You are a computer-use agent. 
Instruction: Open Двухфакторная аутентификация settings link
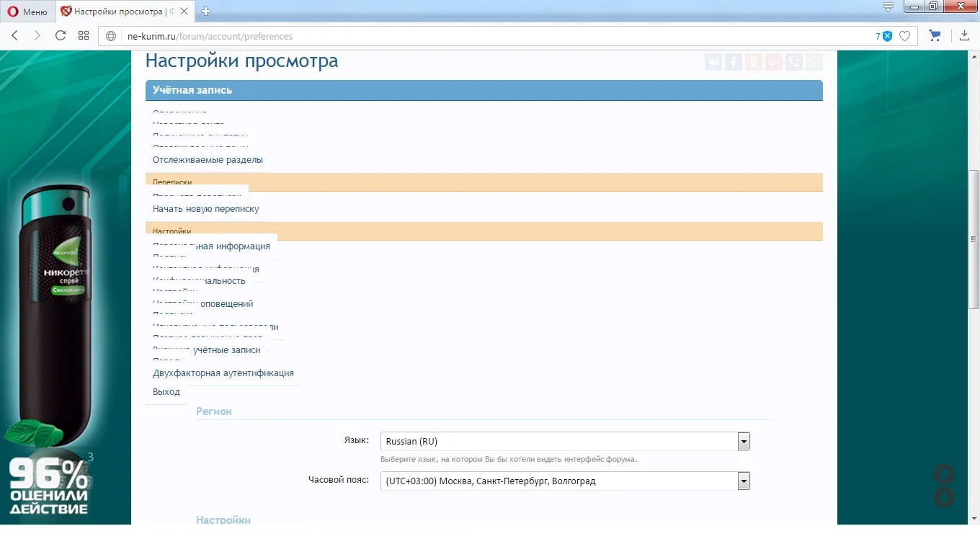(223, 373)
